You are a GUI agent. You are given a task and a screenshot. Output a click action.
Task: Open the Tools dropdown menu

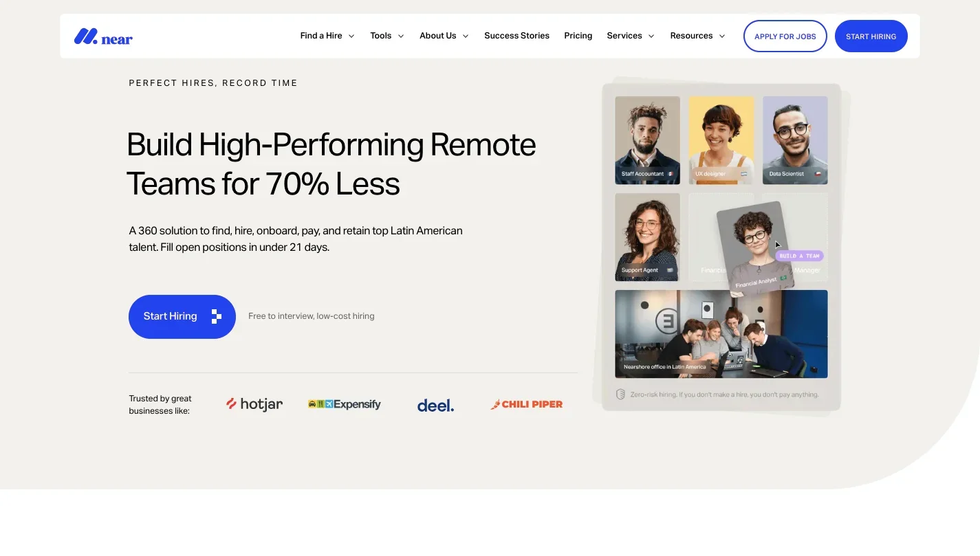point(386,36)
